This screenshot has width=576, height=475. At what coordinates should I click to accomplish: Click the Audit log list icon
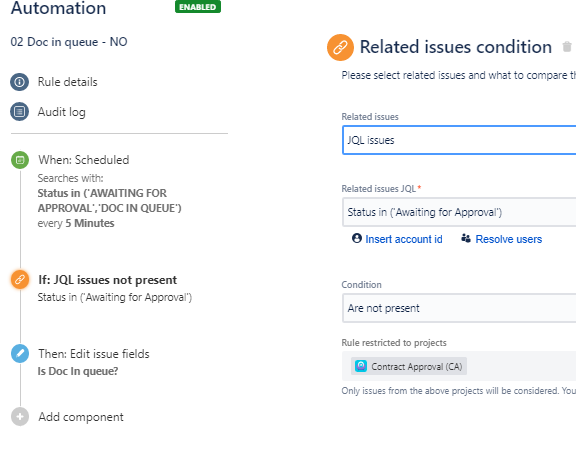pyautogui.click(x=19, y=111)
